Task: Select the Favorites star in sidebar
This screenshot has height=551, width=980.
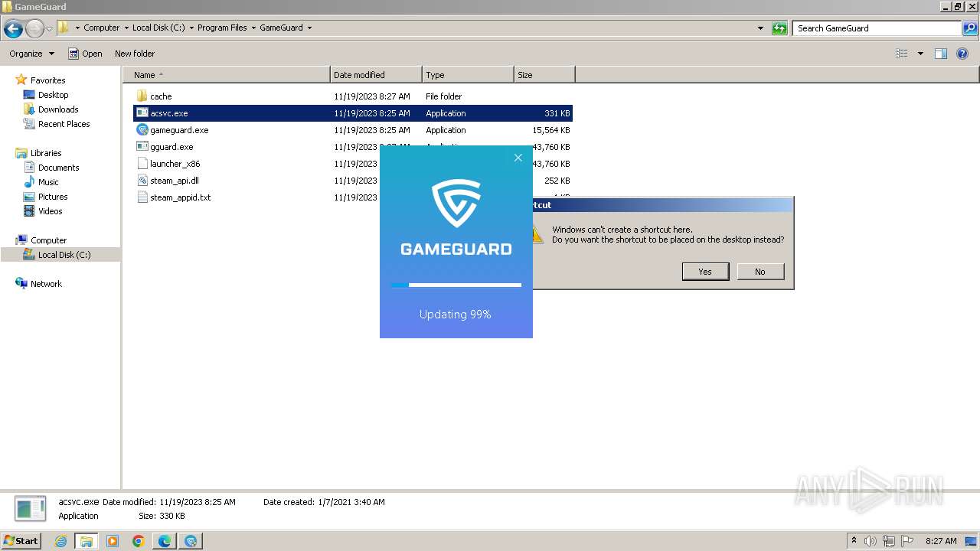Action: 21,80
